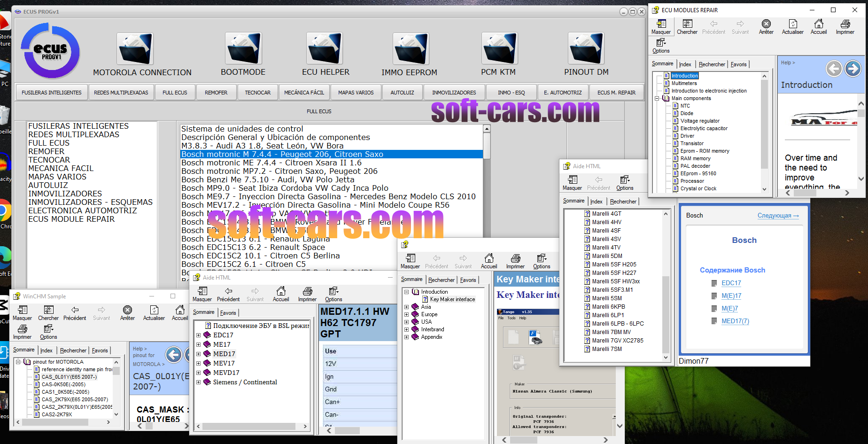Open the PINOUT DM folder icon
The width and height of the screenshot is (868, 444).
tap(586, 48)
